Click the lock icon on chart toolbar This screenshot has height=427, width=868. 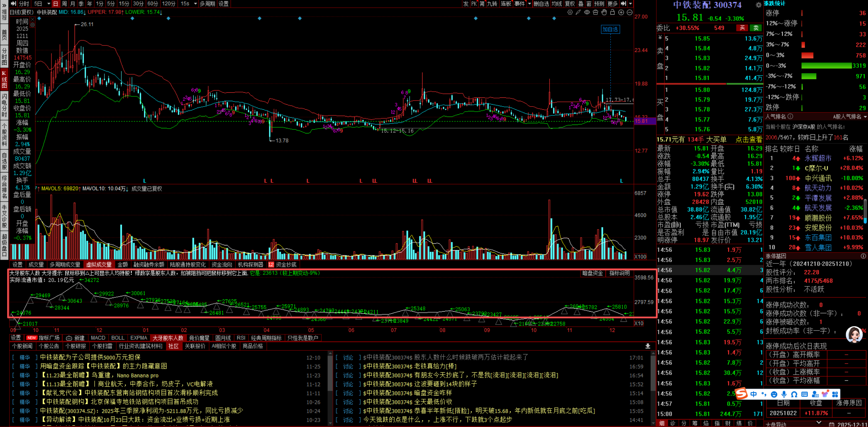612,13
